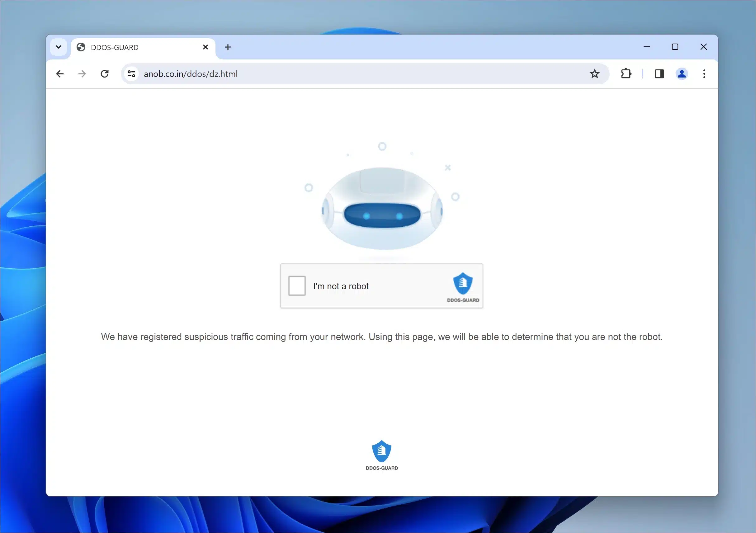Screen dimensions: 756x533
Task: Open the user profile icon
Action: (x=682, y=74)
